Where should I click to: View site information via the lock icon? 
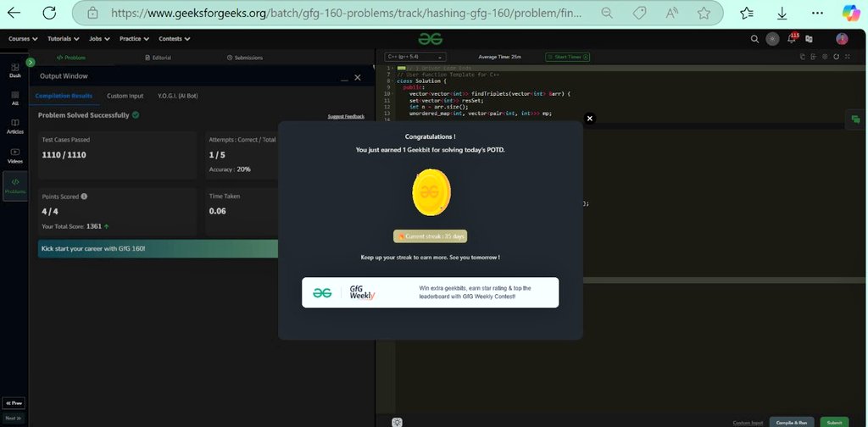click(93, 13)
